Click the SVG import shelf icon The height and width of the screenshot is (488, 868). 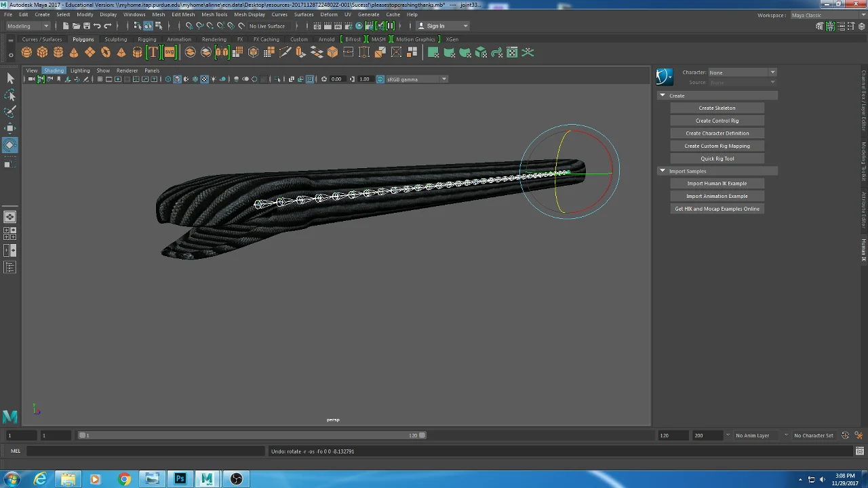pyautogui.click(x=169, y=52)
